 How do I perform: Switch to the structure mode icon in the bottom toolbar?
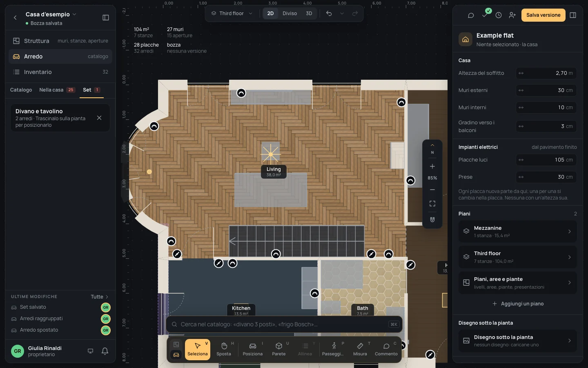point(176,345)
